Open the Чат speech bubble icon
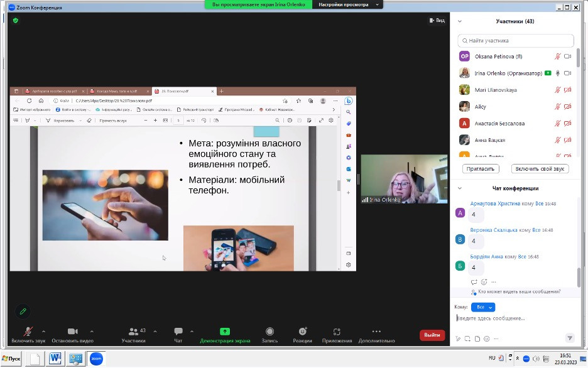 [178, 332]
